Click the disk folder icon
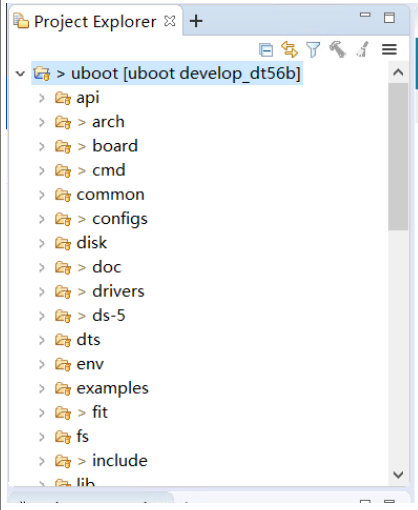The width and height of the screenshot is (418, 510). 63,243
